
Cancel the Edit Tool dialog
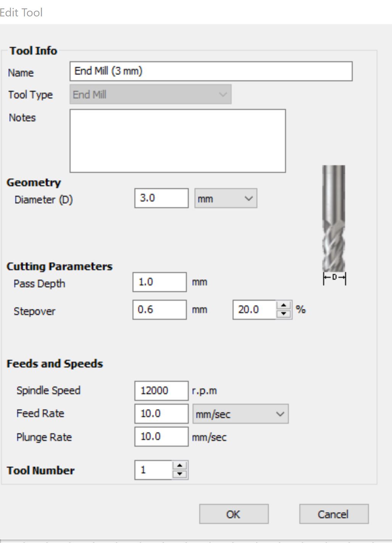[333, 514]
